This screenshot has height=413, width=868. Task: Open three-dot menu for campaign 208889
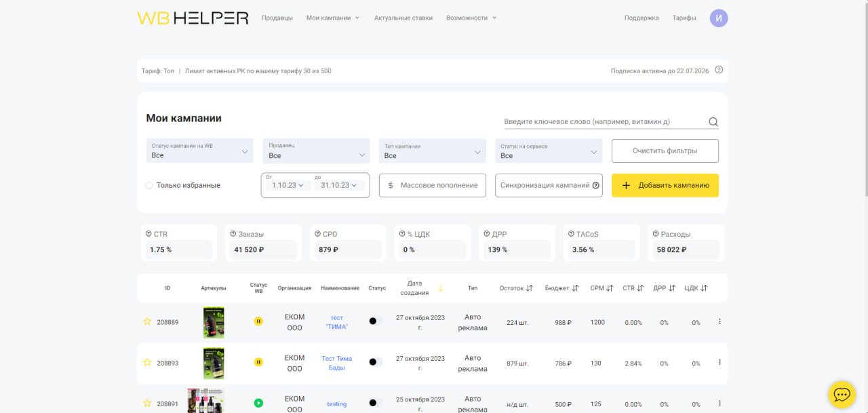tap(719, 321)
